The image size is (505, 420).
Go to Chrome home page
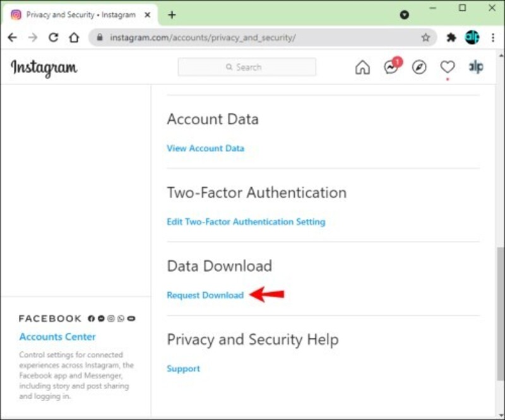[x=74, y=38]
